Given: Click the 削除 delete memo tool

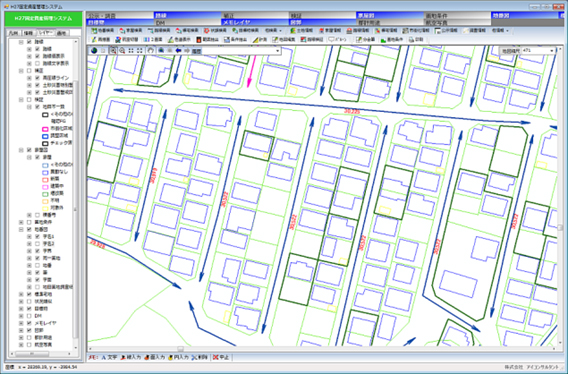Looking at the screenshot, I should tap(200, 357).
